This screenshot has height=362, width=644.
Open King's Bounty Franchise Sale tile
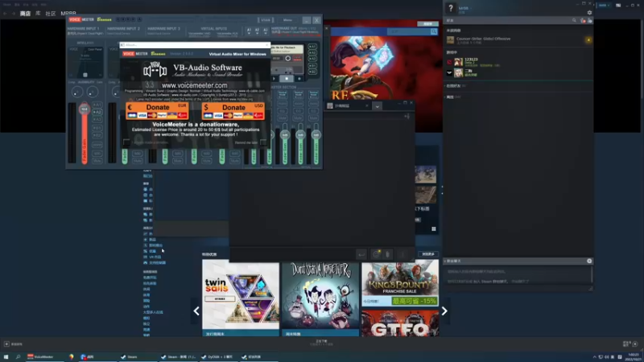[400, 284]
